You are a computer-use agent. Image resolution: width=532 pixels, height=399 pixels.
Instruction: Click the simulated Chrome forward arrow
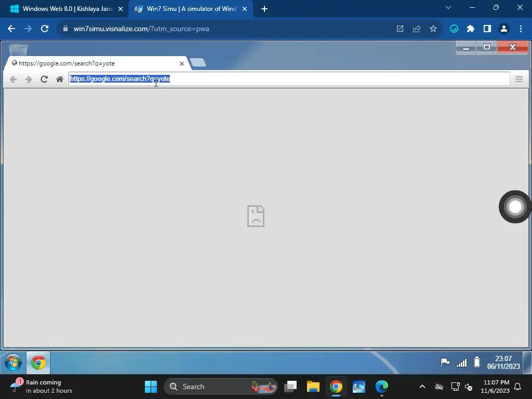pyautogui.click(x=29, y=79)
